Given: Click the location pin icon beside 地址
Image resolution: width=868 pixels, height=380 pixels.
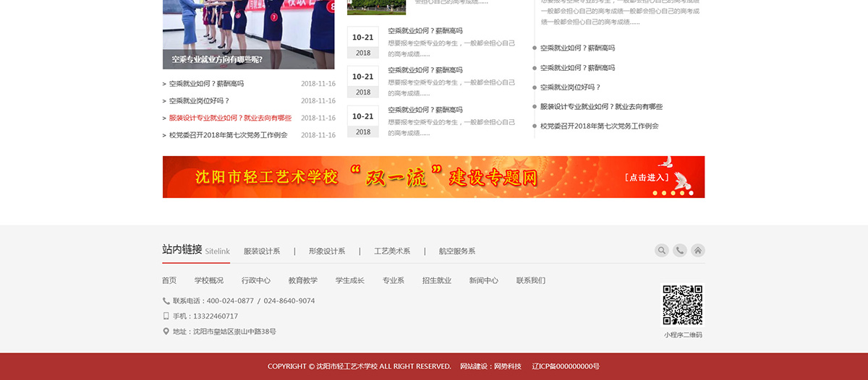Looking at the screenshot, I should tap(166, 332).
